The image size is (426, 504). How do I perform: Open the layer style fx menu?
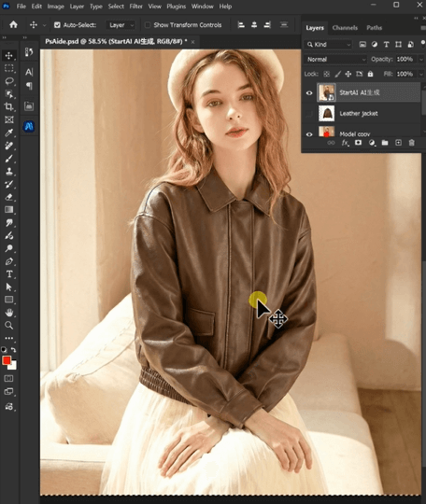(x=345, y=143)
